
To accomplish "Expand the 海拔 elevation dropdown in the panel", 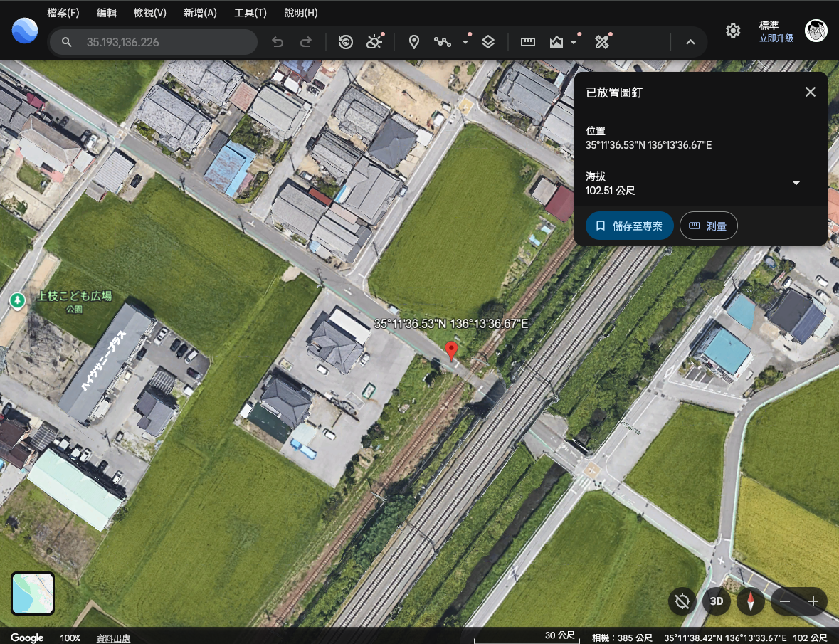I will (x=796, y=184).
